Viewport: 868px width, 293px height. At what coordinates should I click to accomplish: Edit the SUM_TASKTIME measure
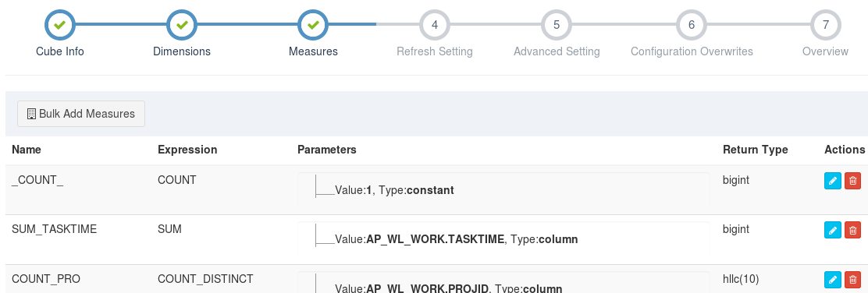point(833,230)
